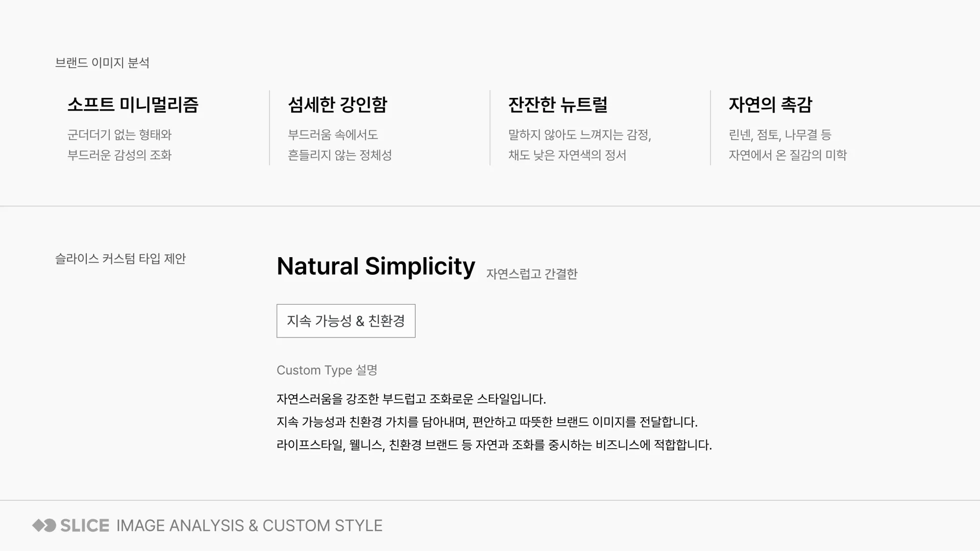Image resolution: width=980 pixels, height=551 pixels.
Task: Click the '린넨, 점토, 나무결 등' line
Action: pos(780,135)
